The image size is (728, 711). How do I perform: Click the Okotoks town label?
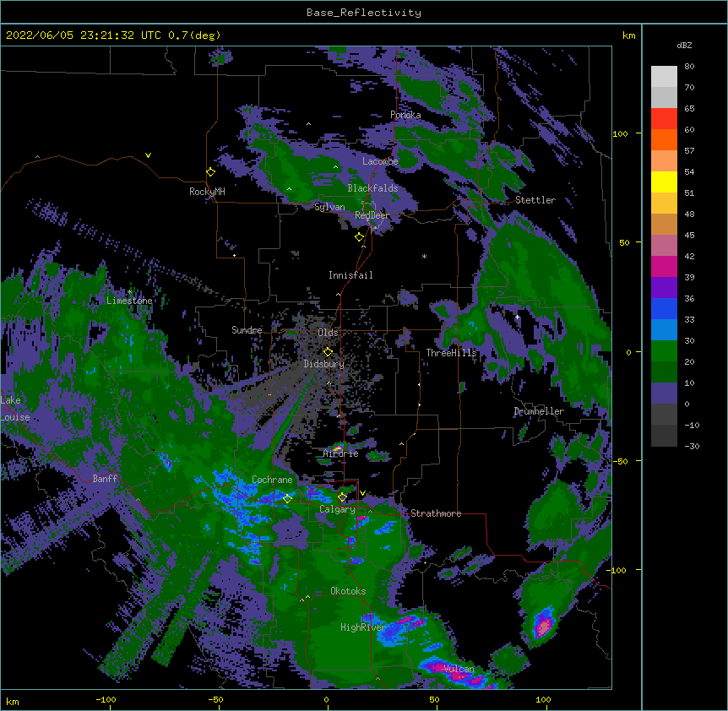[x=348, y=591]
